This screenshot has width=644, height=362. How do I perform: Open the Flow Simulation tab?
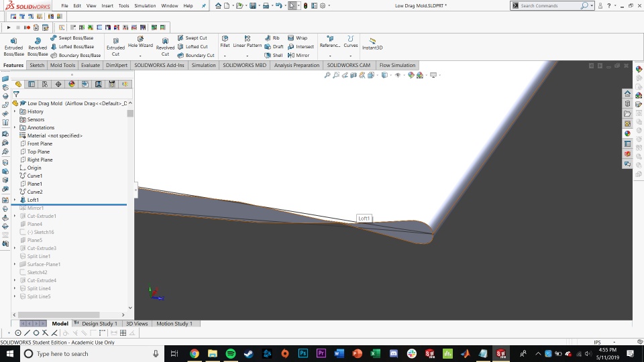397,65
